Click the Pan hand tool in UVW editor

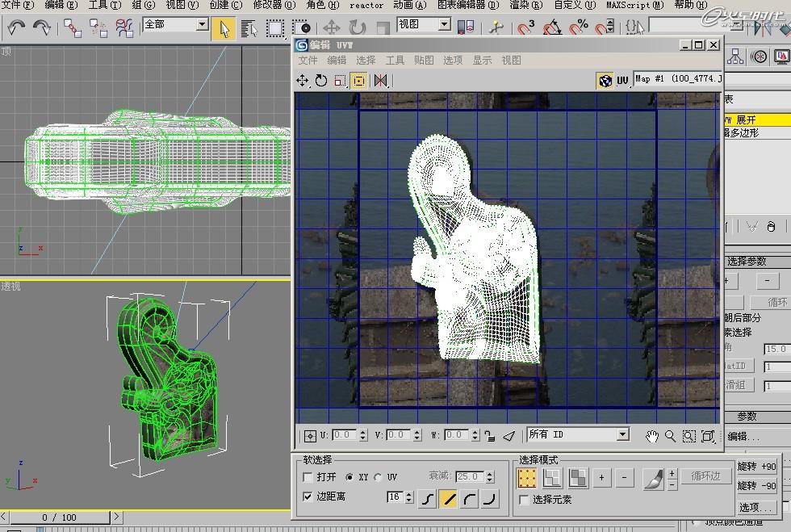[x=652, y=436]
